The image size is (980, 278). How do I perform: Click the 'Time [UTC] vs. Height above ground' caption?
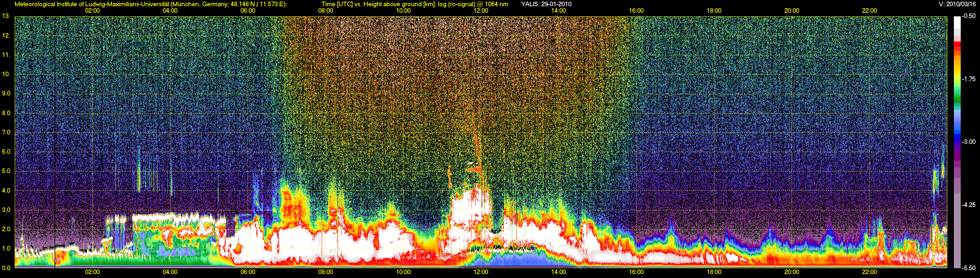point(415,4)
